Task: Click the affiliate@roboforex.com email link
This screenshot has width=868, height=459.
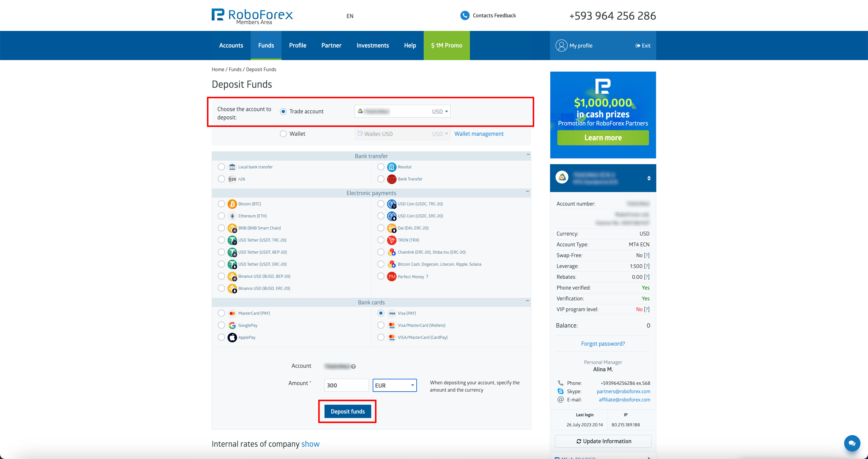Action: pos(624,400)
